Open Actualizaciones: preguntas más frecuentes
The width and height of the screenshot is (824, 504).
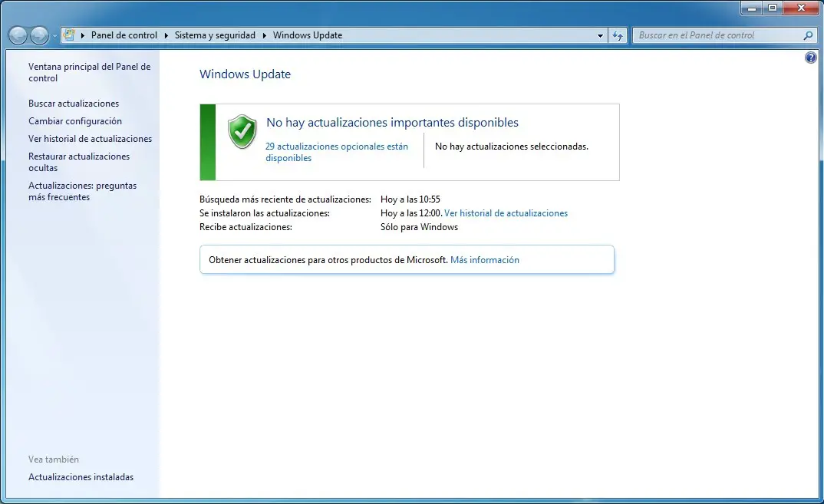click(83, 191)
